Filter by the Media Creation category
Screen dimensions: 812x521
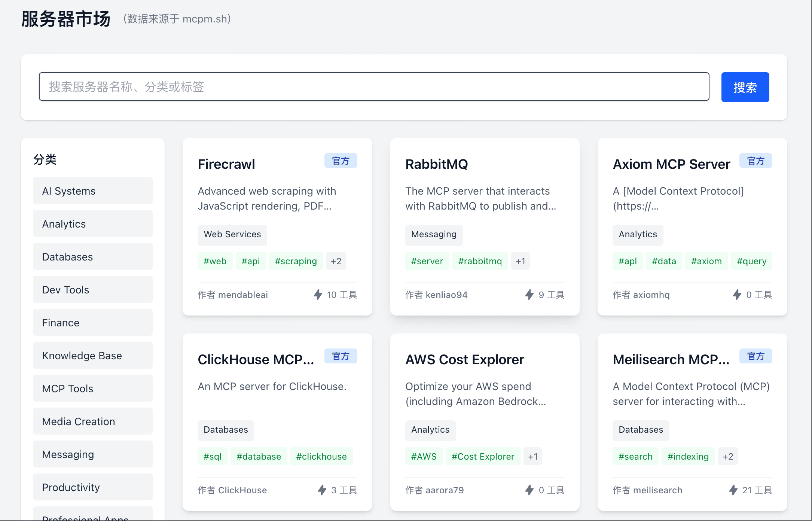click(92, 421)
